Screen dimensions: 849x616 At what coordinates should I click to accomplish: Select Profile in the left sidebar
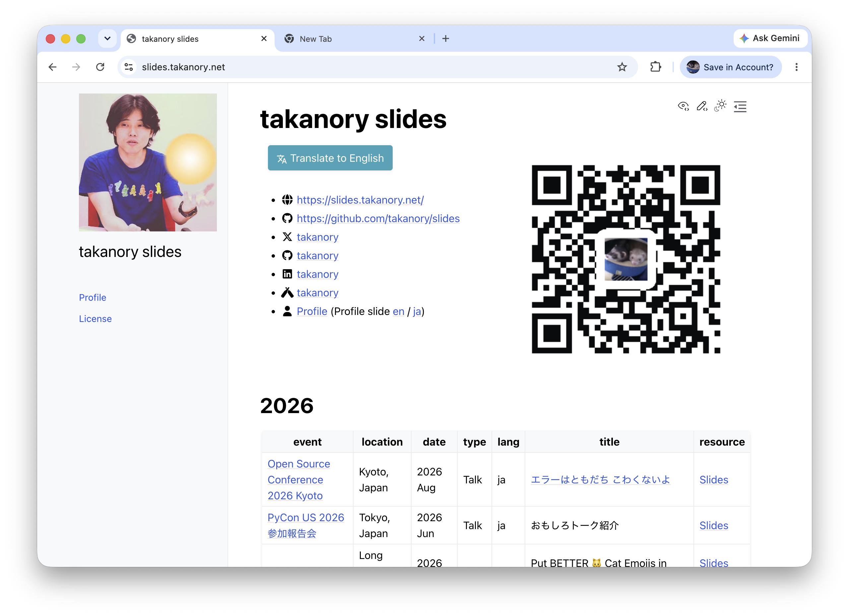pyautogui.click(x=93, y=297)
